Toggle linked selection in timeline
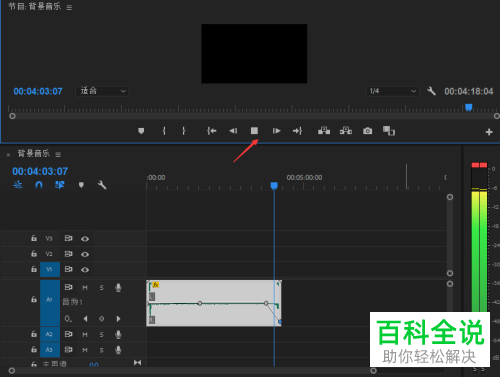This screenshot has width=500, height=377. coord(60,185)
